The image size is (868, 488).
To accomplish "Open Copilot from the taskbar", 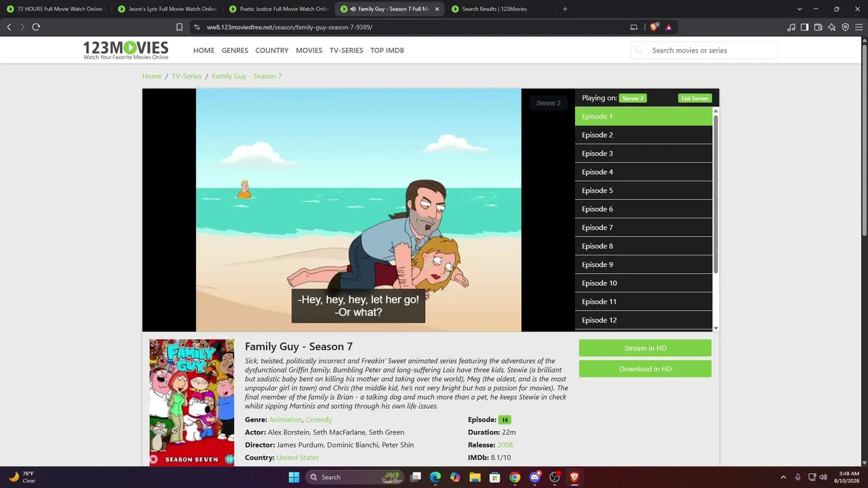I will pyautogui.click(x=455, y=477).
